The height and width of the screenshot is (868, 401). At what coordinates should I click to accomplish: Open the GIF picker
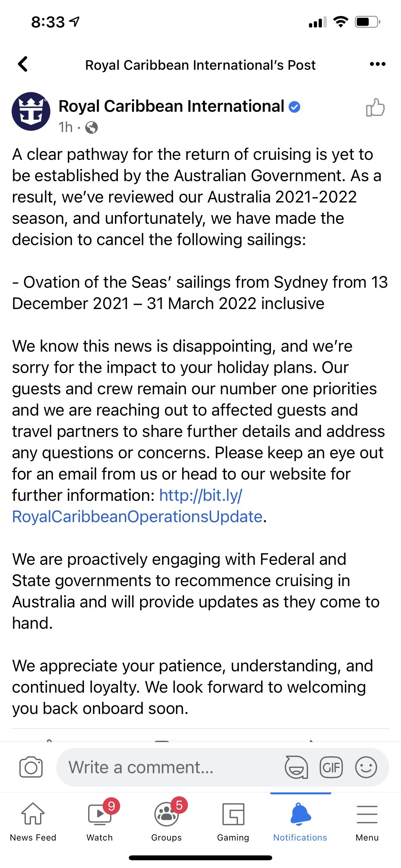[x=331, y=767]
